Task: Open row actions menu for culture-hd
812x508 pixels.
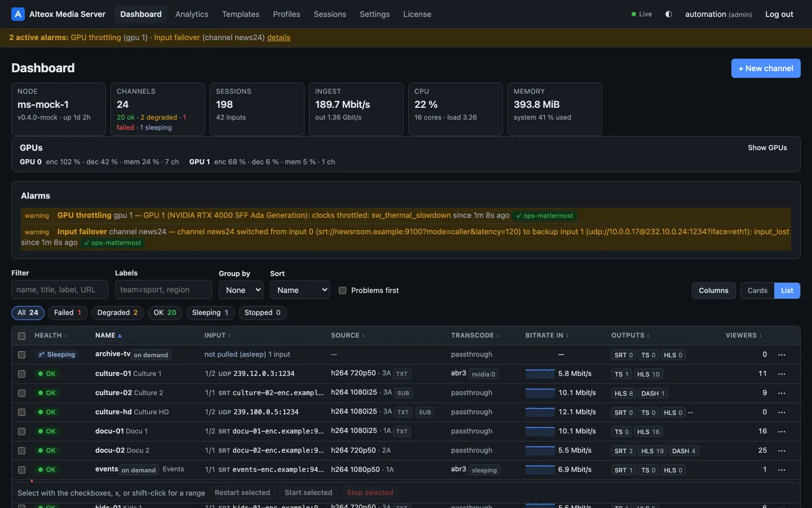Action: coord(782,413)
